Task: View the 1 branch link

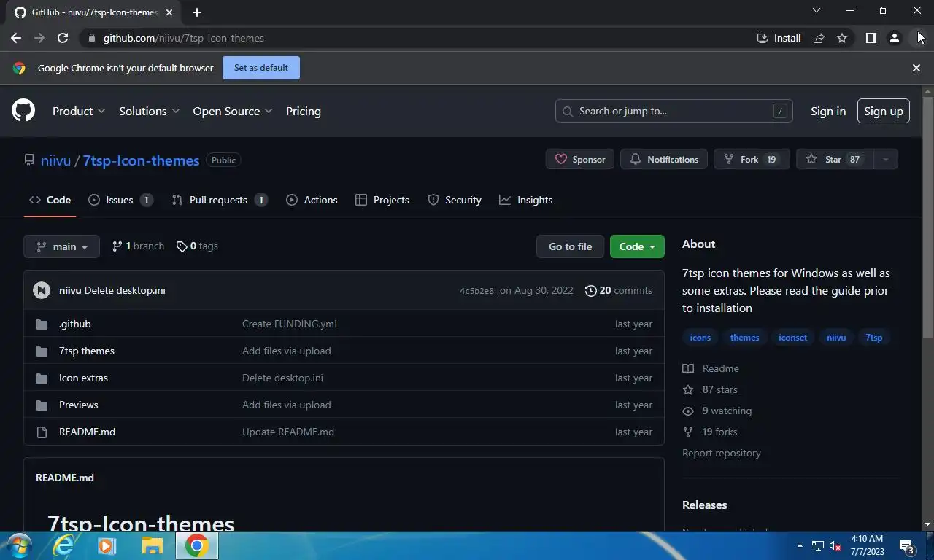Action: pos(138,246)
